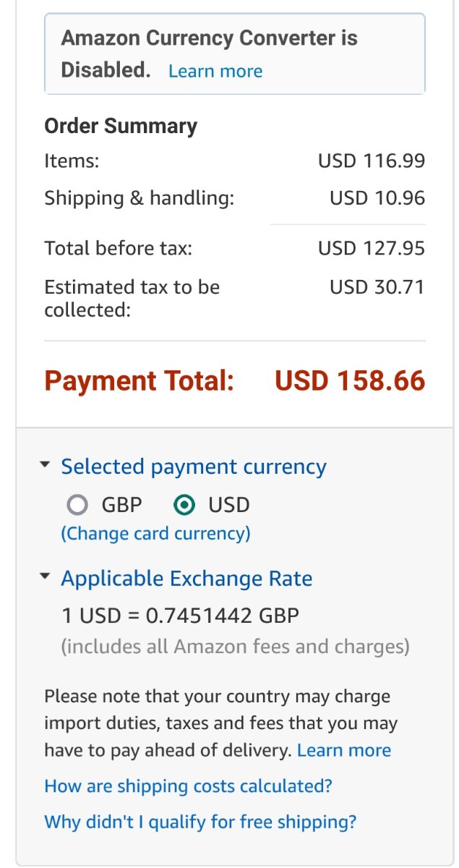Image resolution: width=459 pixels, height=868 pixels.
Task: Click the Change card currency link
Action: click(x=155, y=534)
